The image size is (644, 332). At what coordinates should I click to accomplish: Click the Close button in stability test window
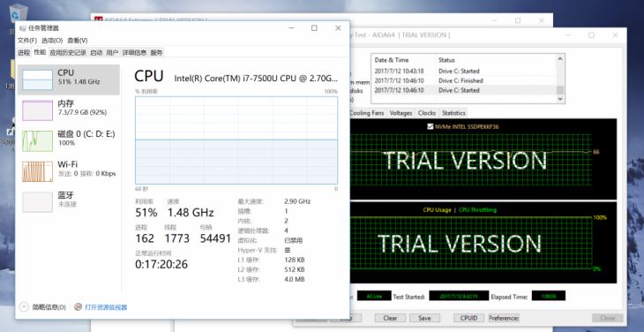(x=608, y=318)
